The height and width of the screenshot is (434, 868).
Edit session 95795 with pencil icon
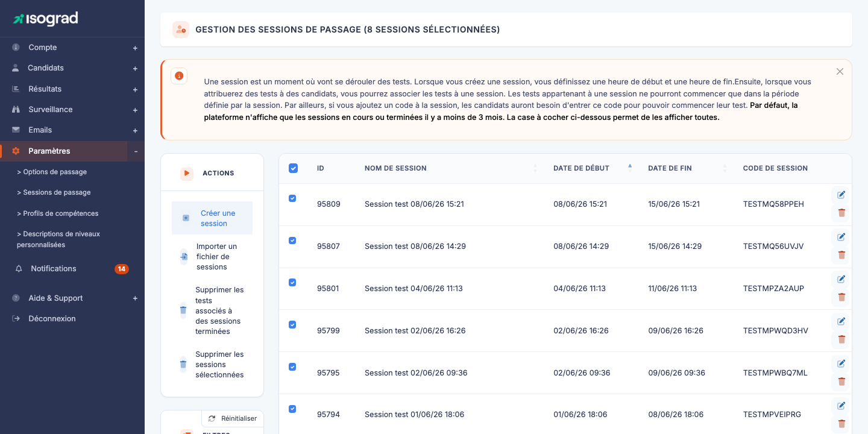[841, 363]
